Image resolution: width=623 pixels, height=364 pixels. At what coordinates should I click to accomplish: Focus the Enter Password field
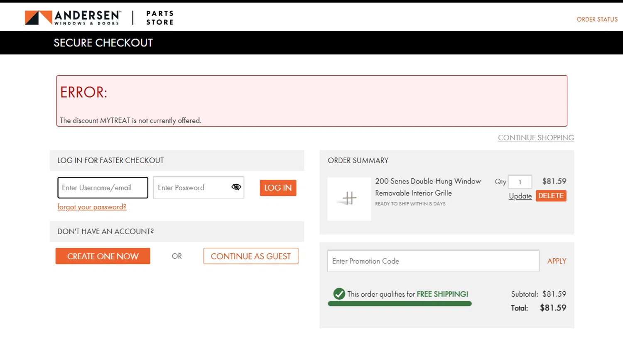tap(199, 188)
